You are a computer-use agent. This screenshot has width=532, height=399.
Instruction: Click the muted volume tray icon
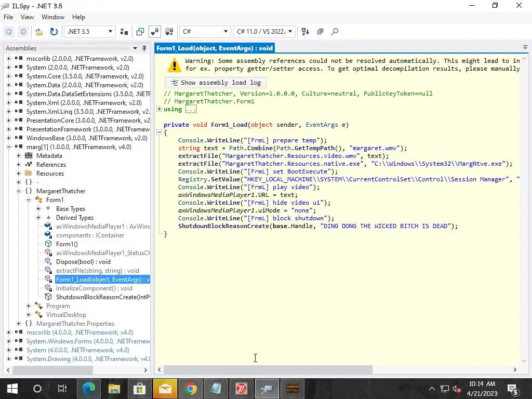point(457,389)
